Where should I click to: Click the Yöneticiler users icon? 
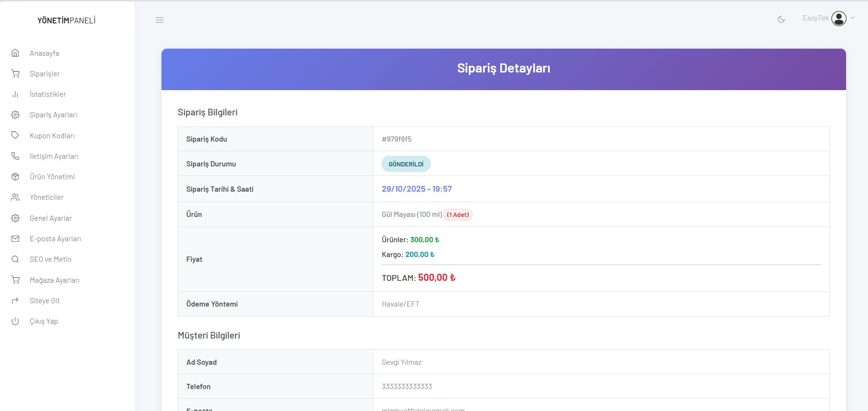pos(15,197)
